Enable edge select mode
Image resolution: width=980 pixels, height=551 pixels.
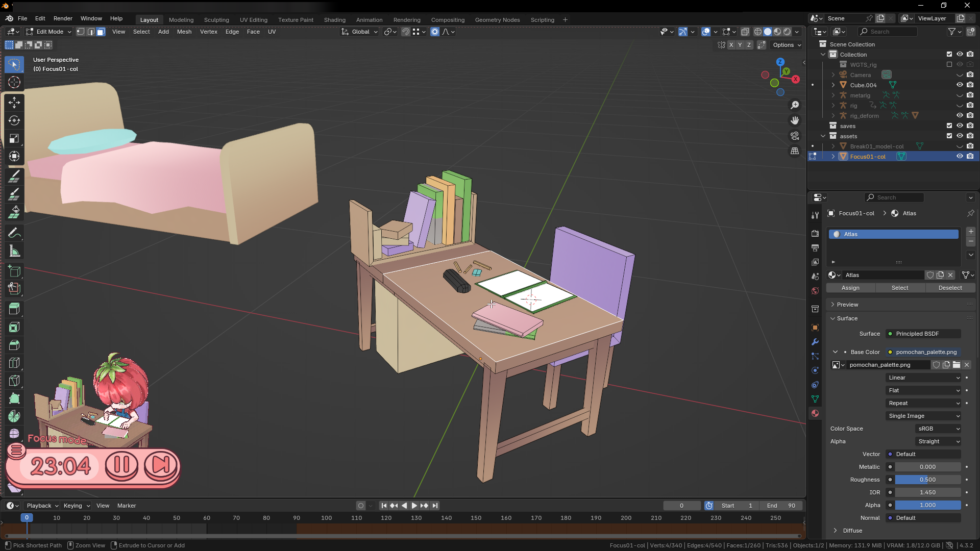click(x=91, y=32)
